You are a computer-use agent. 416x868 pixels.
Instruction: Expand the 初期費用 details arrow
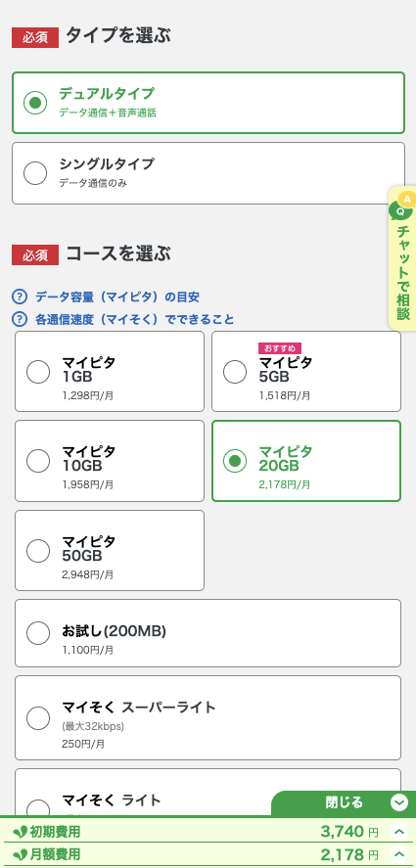point(398,832)
